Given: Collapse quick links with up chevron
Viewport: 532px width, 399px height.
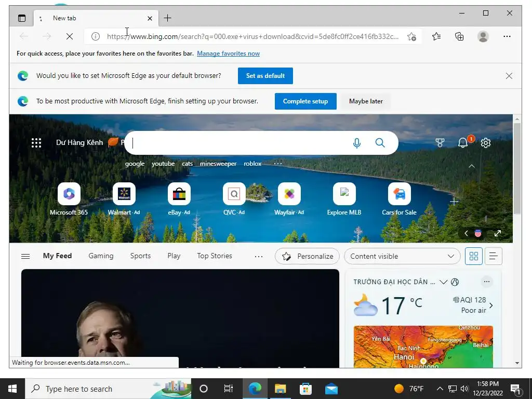Looking at the screenshot, I should coord(472,166).
